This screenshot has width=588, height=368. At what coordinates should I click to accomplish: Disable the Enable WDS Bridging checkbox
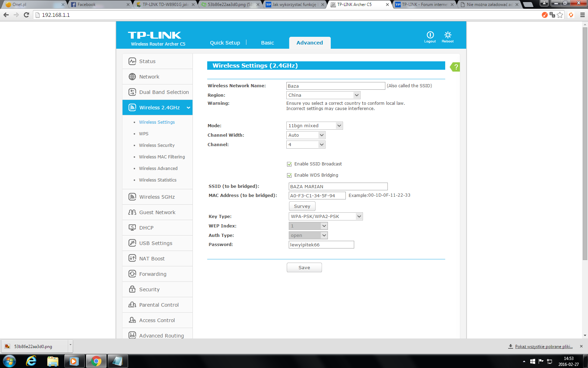289,175
